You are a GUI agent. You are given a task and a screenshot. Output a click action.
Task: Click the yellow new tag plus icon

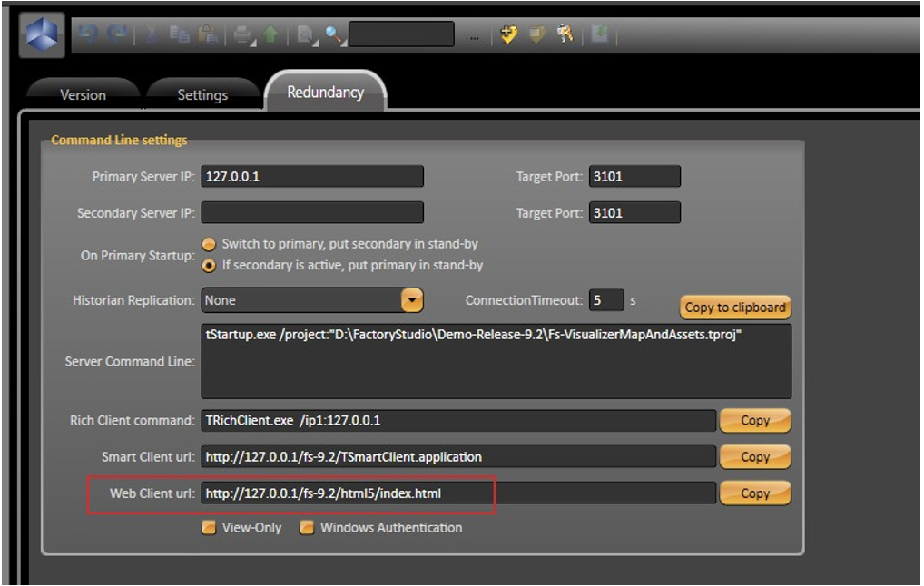pyautogui.click(x=508, y=34)
